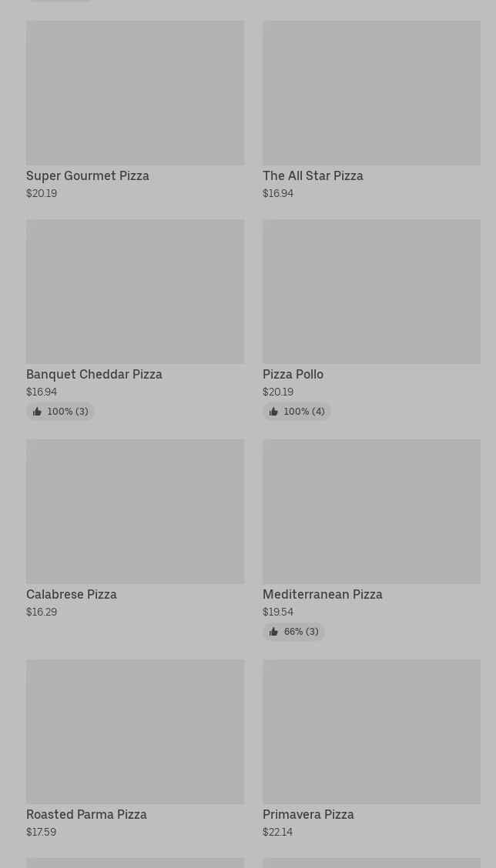Click thumbs-up icon under Banquet Cheddar Pizza
Viewport: 496px width, 868px height.
[x=37, y=412]
